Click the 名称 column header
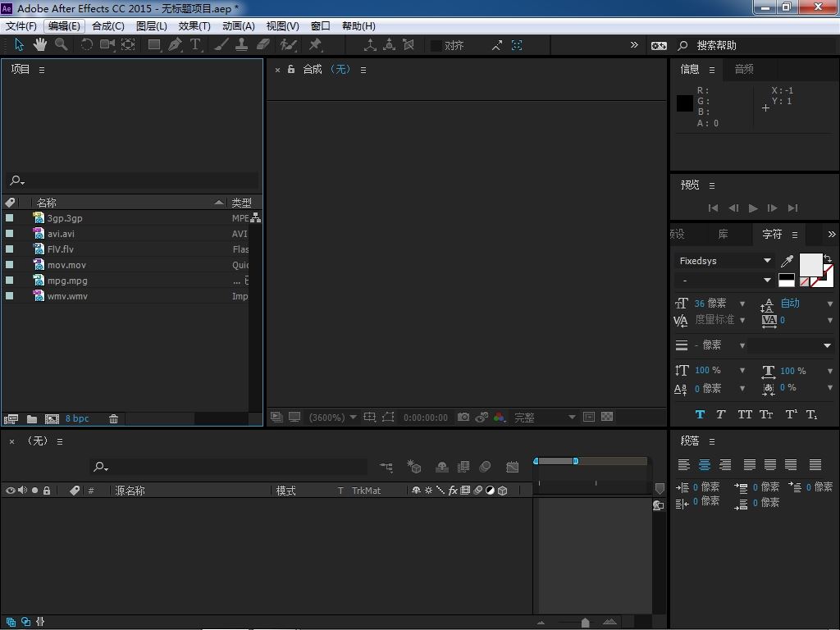 (x=47, y=203)
